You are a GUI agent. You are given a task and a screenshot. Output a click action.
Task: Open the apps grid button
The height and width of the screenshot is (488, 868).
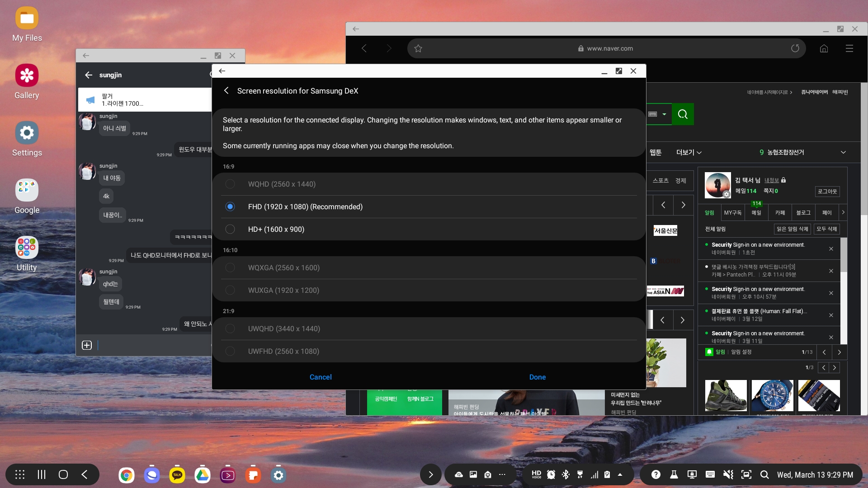coord(20,474)
